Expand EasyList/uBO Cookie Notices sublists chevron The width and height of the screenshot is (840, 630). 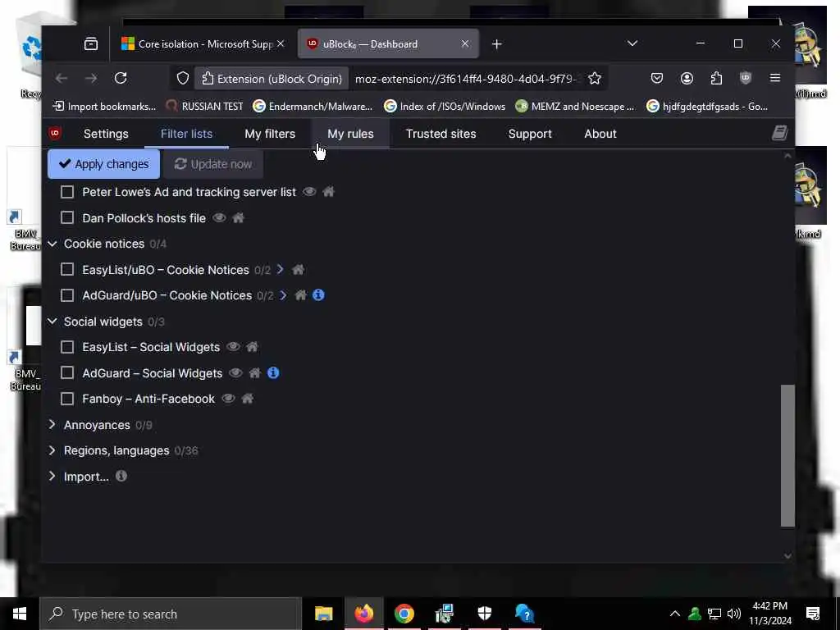pyautogui.click(x=281, y=269)
